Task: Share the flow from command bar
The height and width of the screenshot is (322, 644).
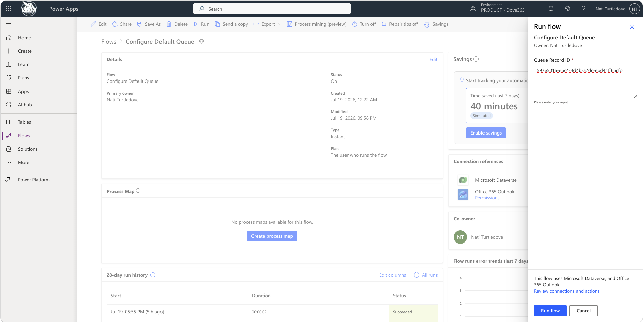Action: (122, 24)
